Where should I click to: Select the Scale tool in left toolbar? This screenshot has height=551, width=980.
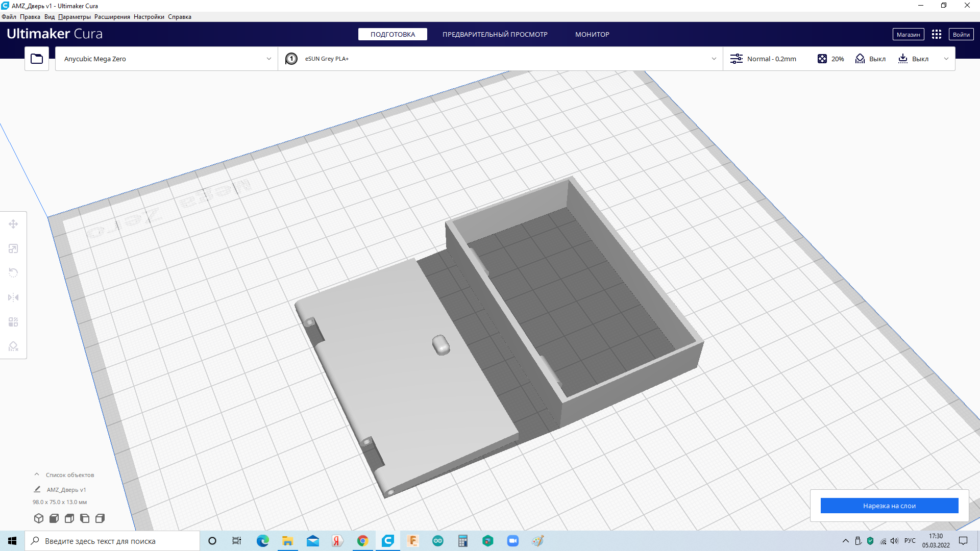13,248
